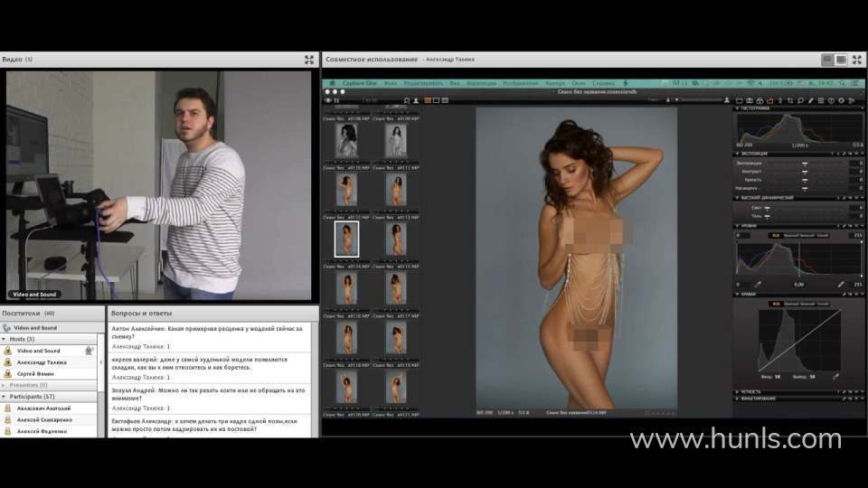Collapse the Гистограмма panel
Image resolution: width=868 pixels, height=488 pixels.
point(738,108)
